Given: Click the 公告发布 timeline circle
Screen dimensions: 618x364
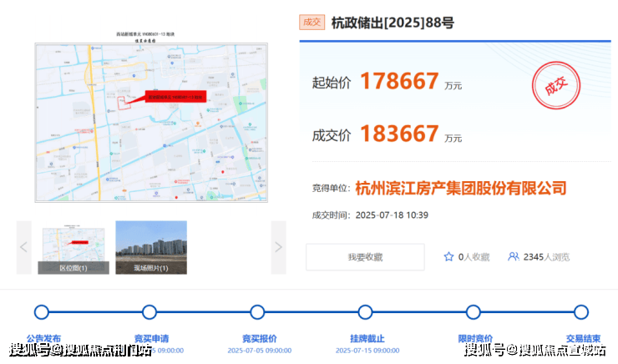Looking at the screenshot, I should click(x=42, y=312).
